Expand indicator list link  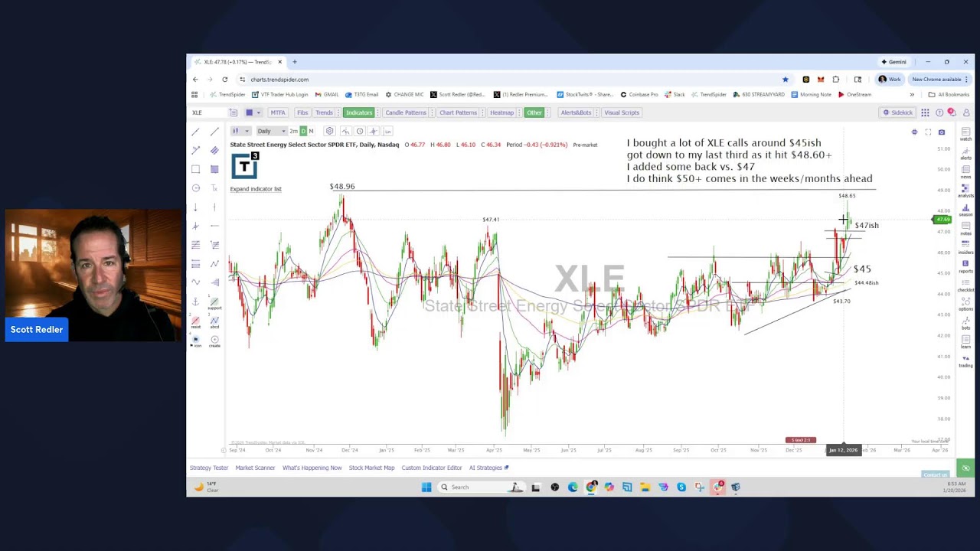[x=256, y=189]
